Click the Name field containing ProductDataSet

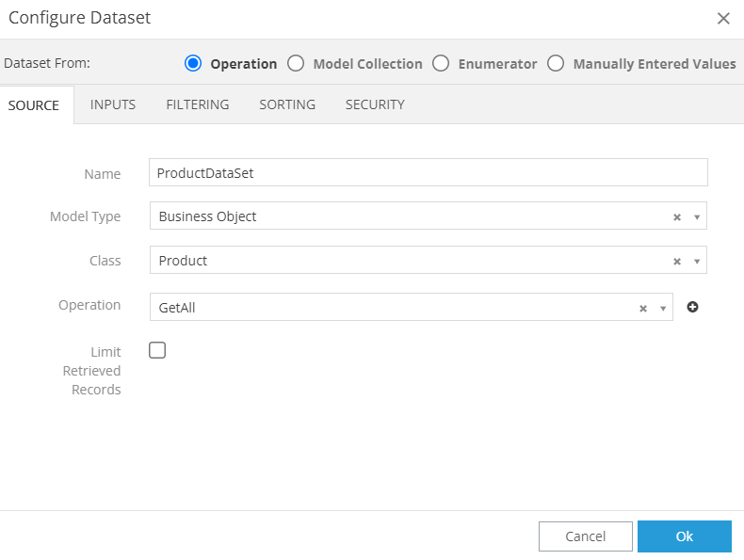tap(428, 173)
